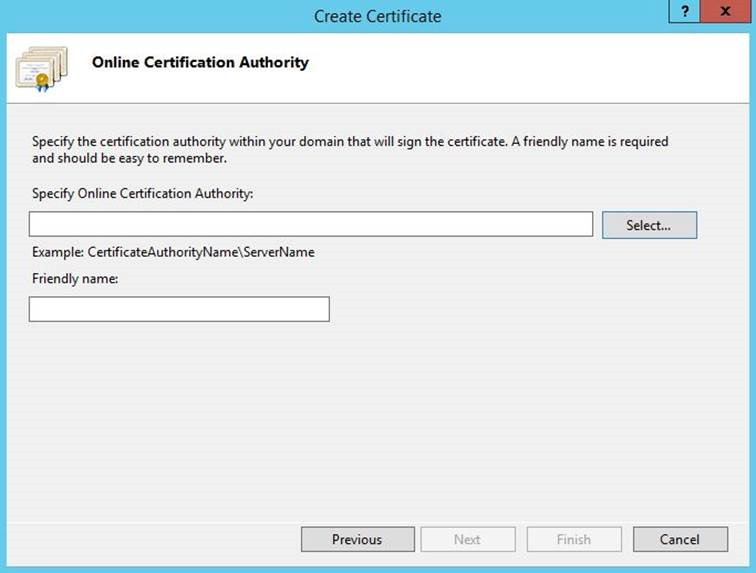The width and height of the screenshot is (756, 573).
Task: Click the 'Specify Online Certification Authority:' label
Action: (143, 193)
